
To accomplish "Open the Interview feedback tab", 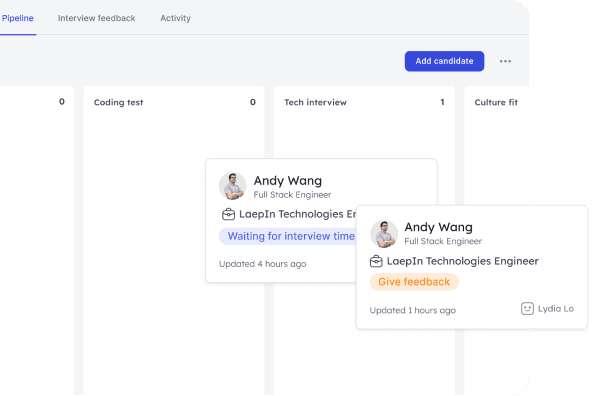I will (96, 18).
